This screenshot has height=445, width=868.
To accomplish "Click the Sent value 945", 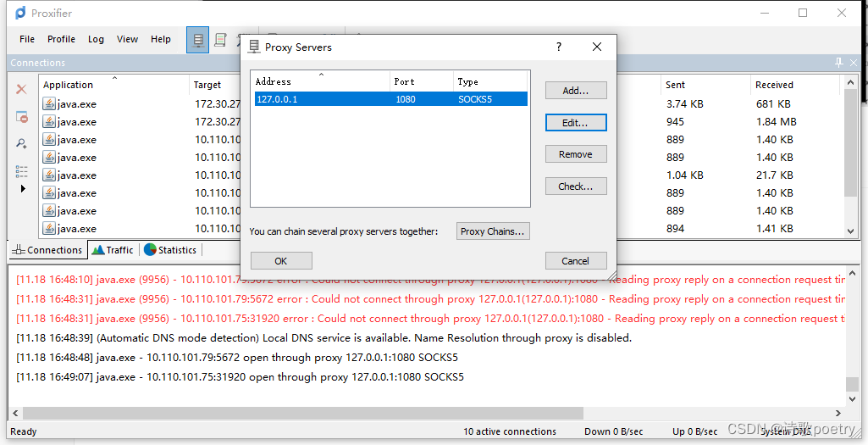I will click(x=675, y=121).
